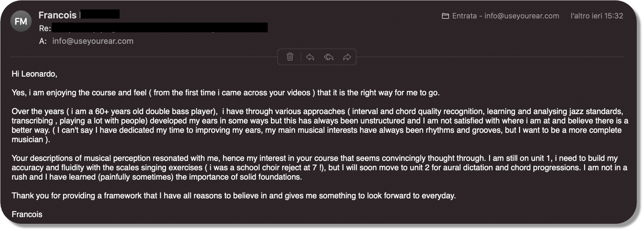This screenshot has height=231, width=644.
Task: Click the blacked-out subject line text
Action: tap(160, 27)
